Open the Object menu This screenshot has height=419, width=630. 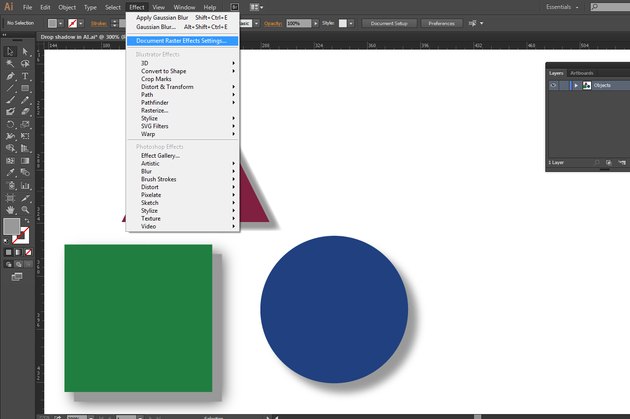[x=67, y=7]
